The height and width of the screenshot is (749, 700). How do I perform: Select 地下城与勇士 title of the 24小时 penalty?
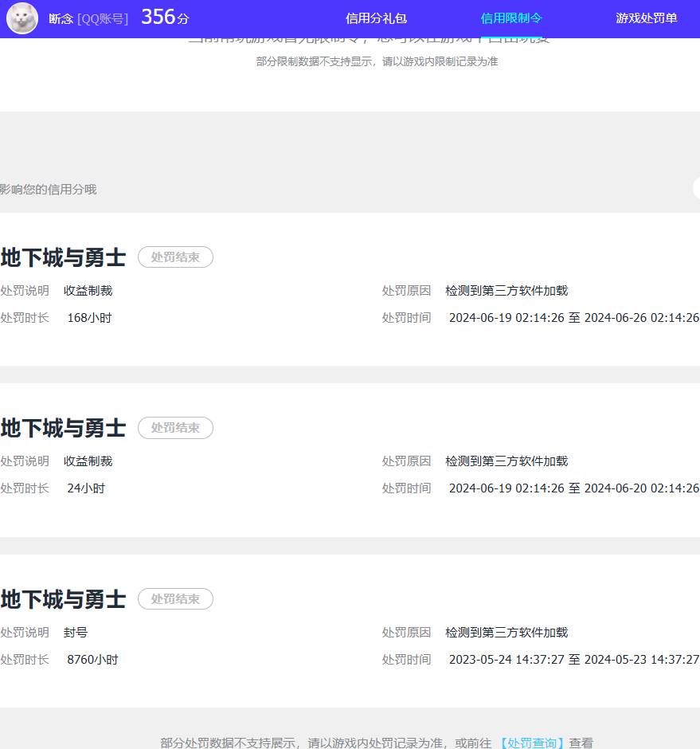[63, 429]
